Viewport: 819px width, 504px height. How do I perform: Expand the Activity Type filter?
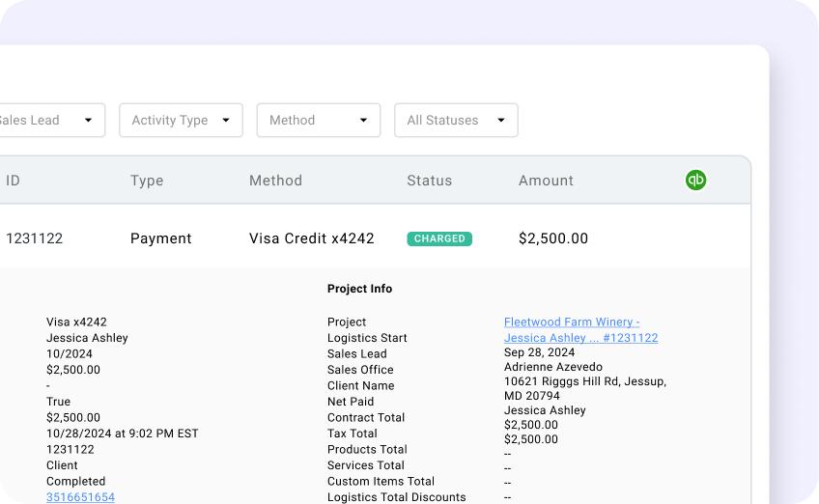(181, 121)
